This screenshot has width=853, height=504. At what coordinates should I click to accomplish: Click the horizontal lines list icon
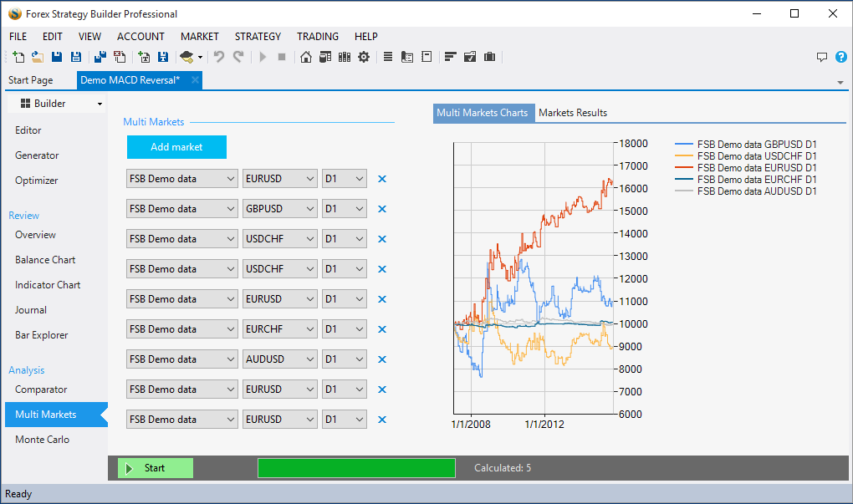[388, 57]
